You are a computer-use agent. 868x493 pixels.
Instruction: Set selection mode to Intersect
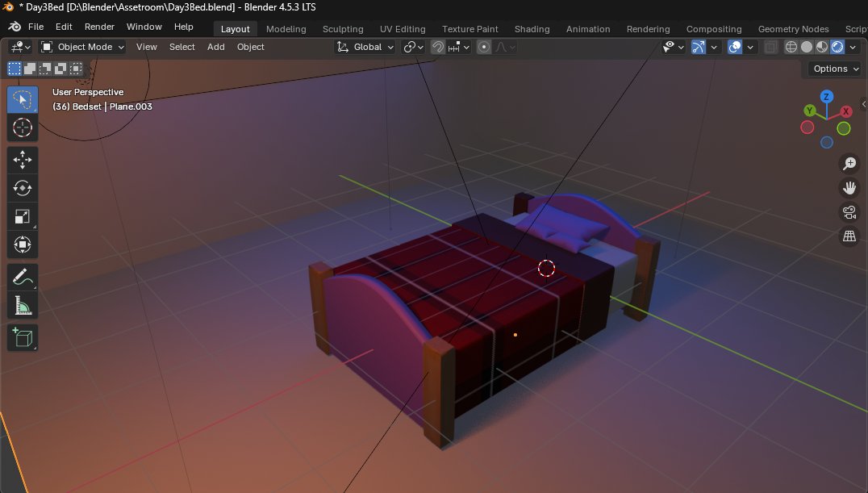point(77,69)
